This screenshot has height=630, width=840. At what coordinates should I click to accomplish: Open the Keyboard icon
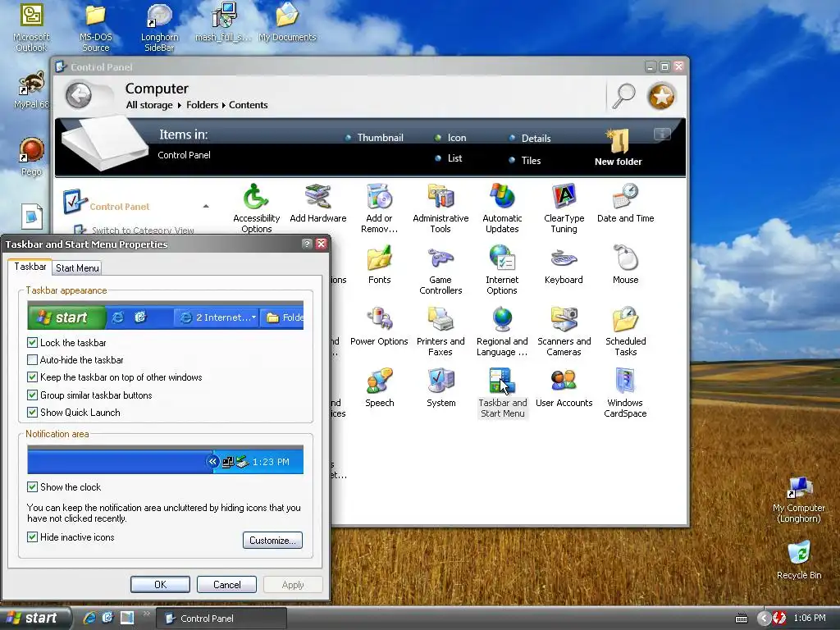564,265
